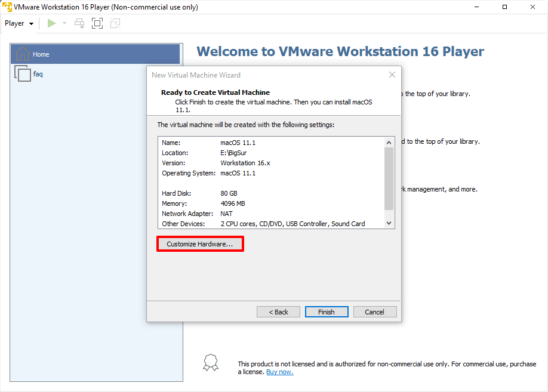Click the license ribbon badge icon
Image resolution: width=548 pixels, height=392 pixels.
[210, 363]
